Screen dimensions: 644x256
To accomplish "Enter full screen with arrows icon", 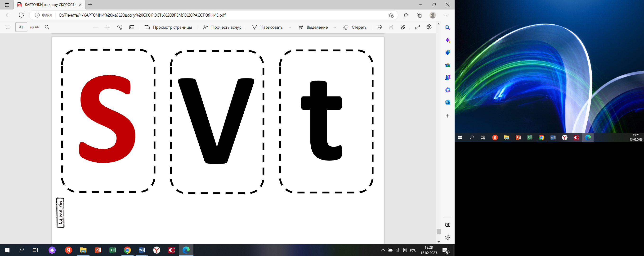I will click(x=417, y=27).
